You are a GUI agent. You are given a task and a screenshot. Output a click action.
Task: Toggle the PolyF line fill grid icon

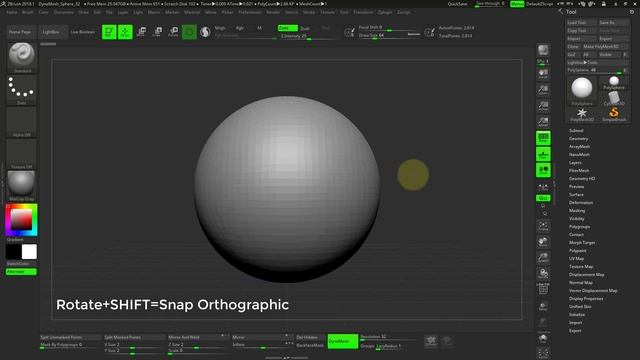(x=543, y=289)
